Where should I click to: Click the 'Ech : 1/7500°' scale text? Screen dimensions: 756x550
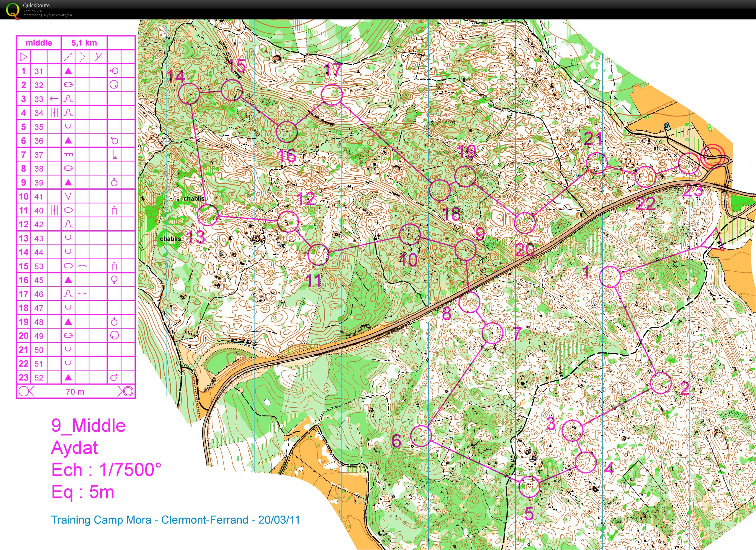click(x=106, y=470)
